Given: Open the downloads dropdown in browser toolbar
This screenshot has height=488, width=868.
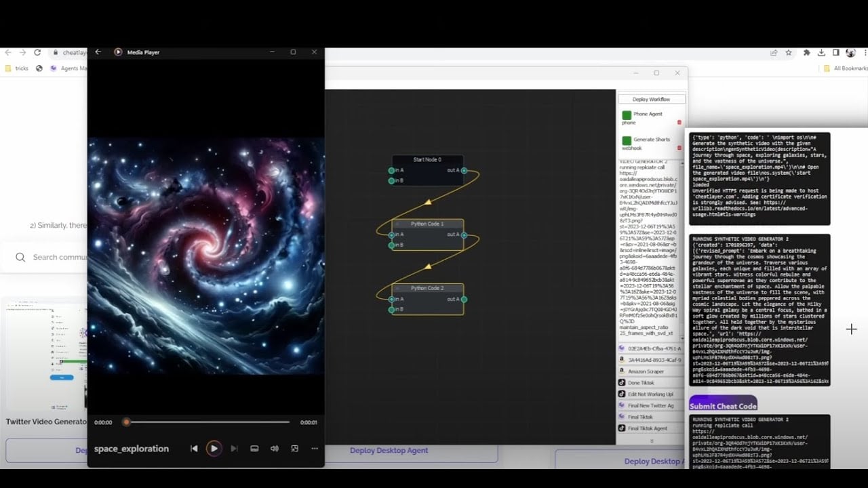Looking at the screenshot, I should pos(821,53).
